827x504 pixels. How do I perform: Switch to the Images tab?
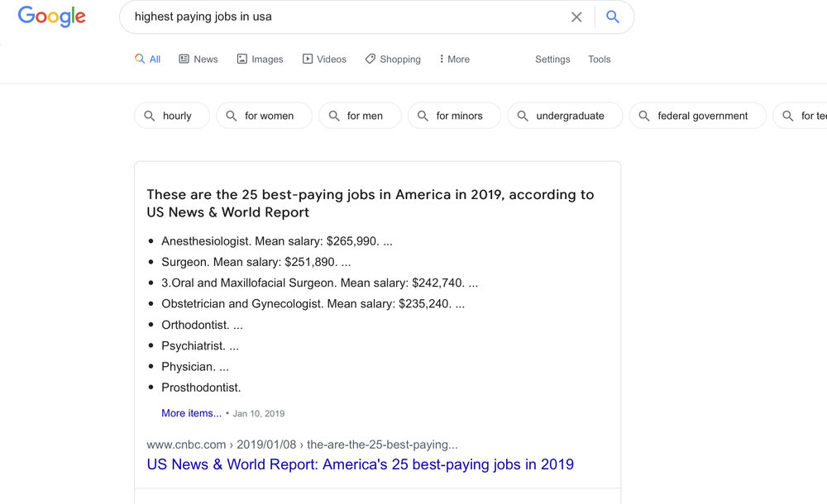260,59
